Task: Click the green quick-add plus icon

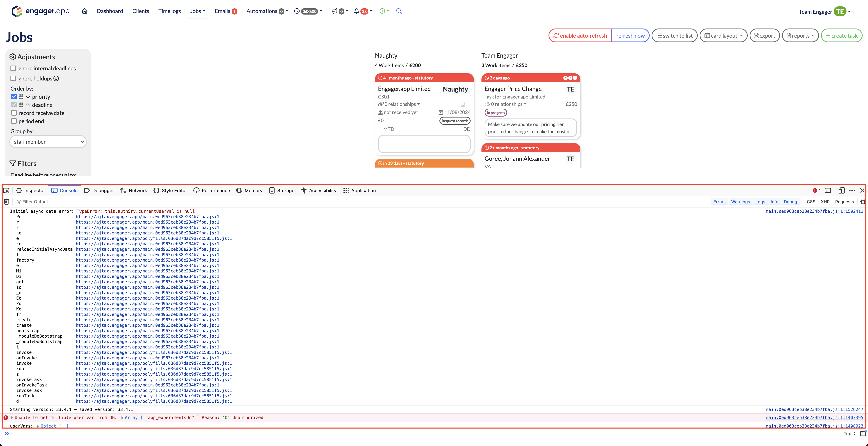Action: (x=384, y=11)
